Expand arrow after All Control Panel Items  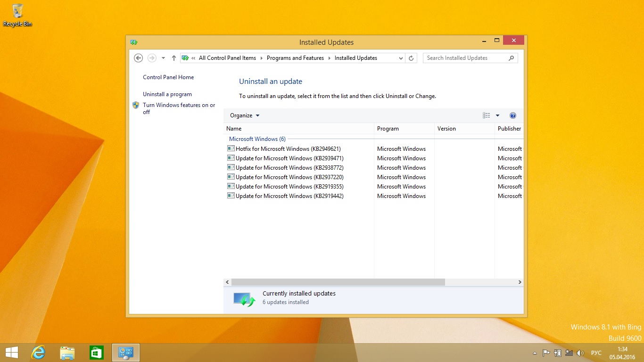[x=262, y=58]
